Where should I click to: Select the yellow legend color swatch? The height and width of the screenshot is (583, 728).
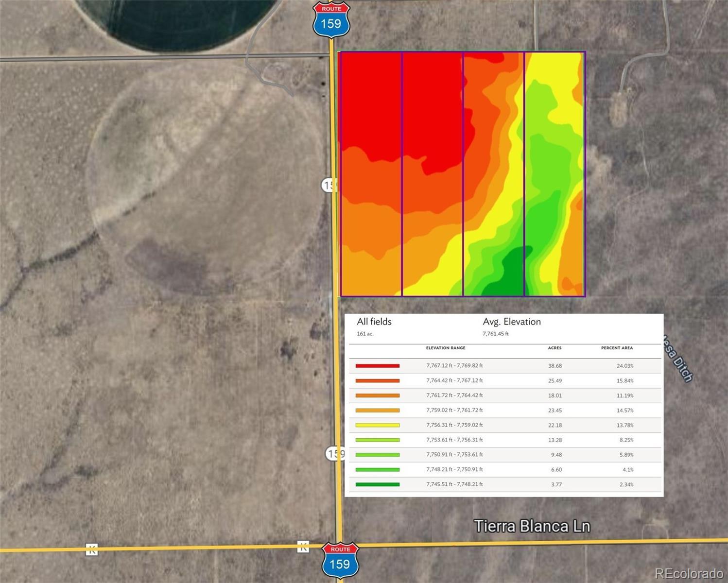tap(377, 425)
